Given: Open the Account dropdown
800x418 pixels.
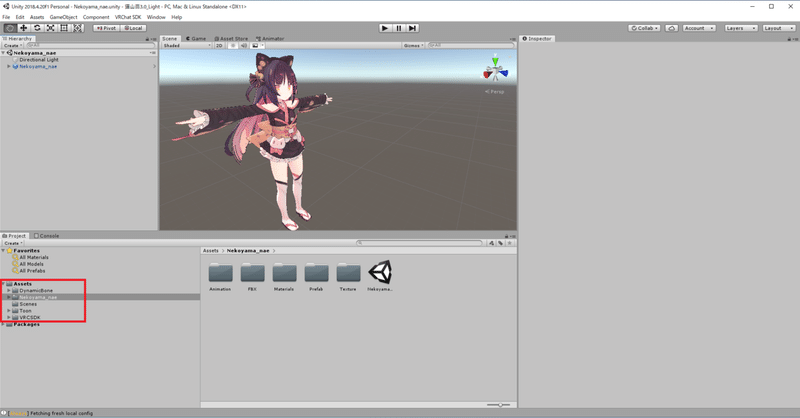Looking at the screenshot, I should pos(699,28).
